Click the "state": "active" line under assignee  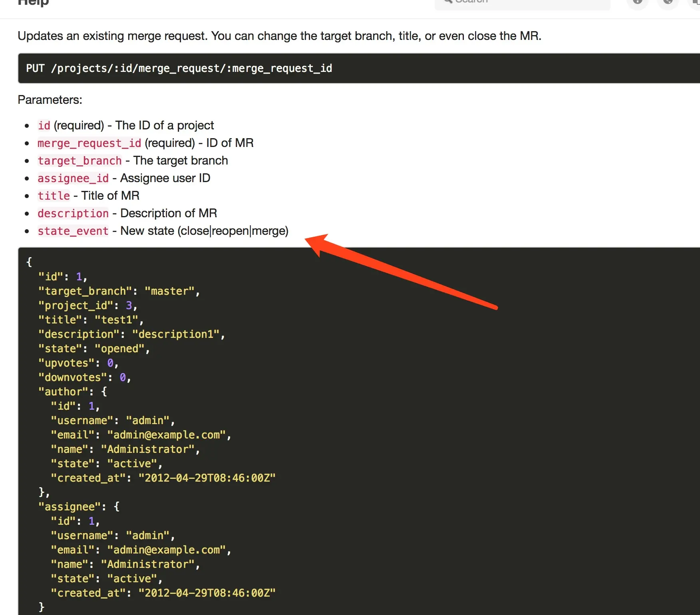coord(107,579)
